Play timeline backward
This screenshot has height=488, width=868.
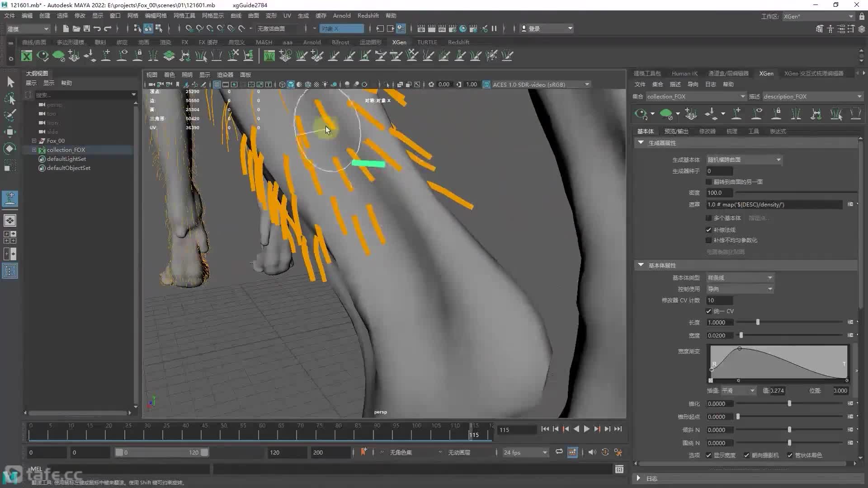pyautogui.click(x=576, y=429)
